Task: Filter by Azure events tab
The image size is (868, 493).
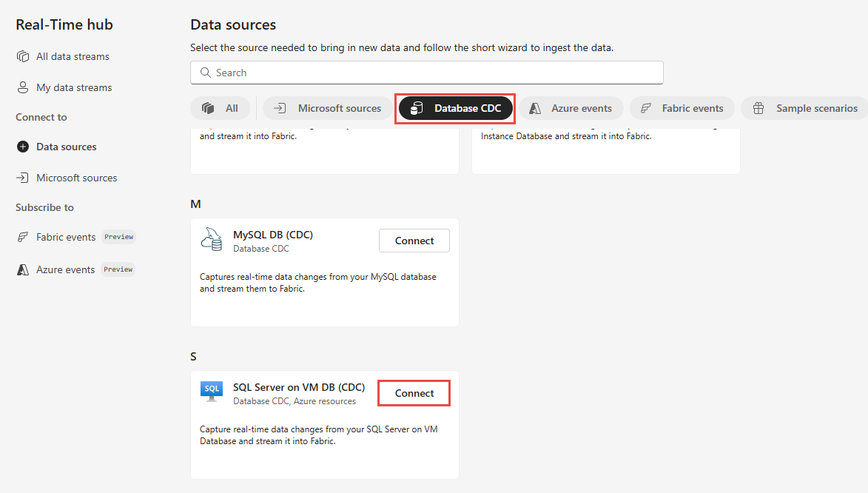Action: 571,109
